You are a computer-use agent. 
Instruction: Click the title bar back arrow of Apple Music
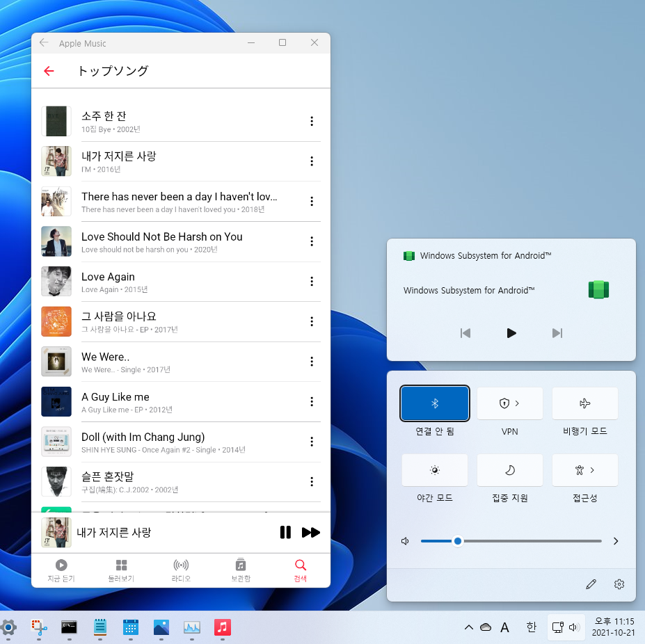click(x=44, y=42)
